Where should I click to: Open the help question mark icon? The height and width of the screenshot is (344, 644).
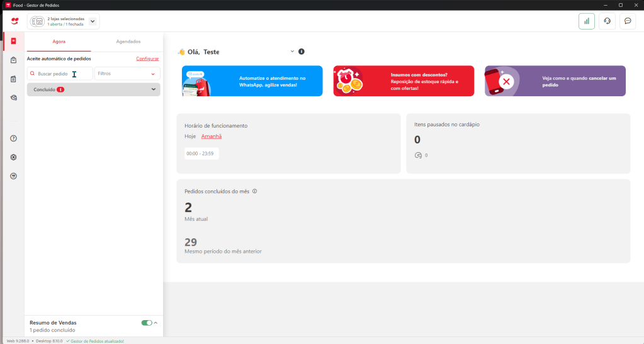14,138
